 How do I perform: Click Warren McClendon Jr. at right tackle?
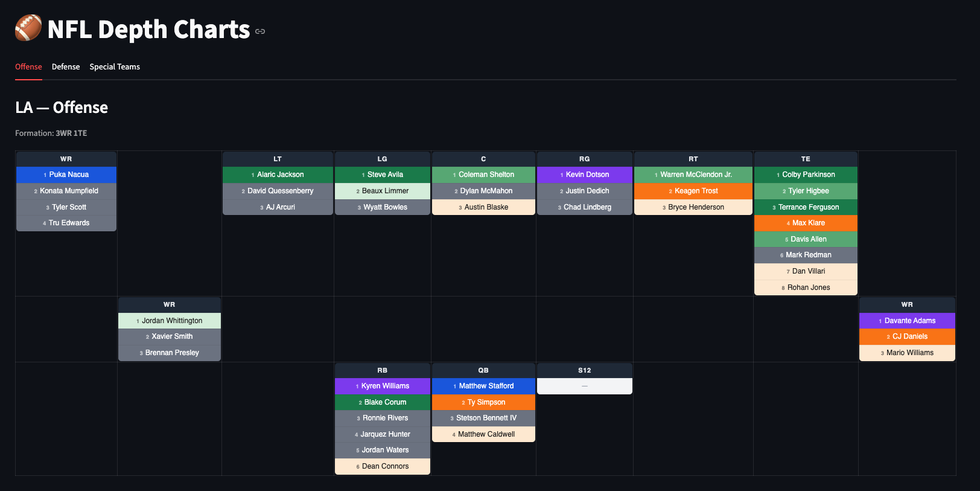point(693,175)
